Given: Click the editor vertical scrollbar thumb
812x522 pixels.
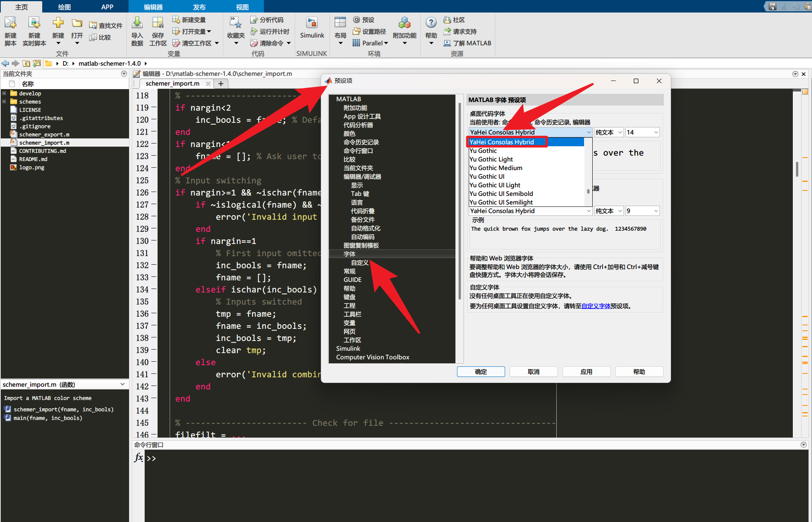Looking at the screenshot, I should [x=797, y=169].
